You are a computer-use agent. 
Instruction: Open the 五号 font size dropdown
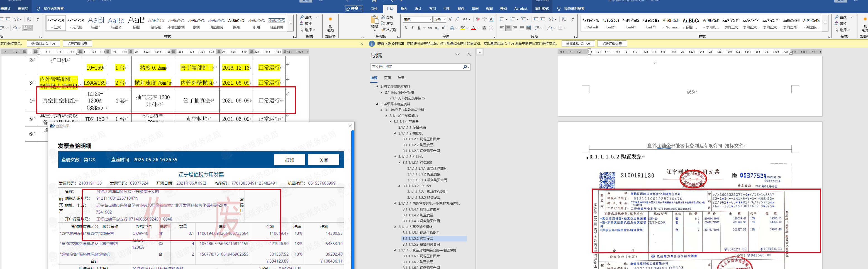444,19
